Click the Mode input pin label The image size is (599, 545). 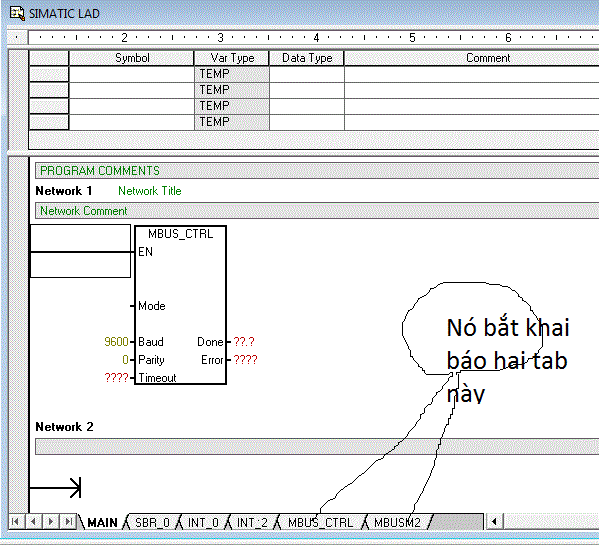pos(152,306)
